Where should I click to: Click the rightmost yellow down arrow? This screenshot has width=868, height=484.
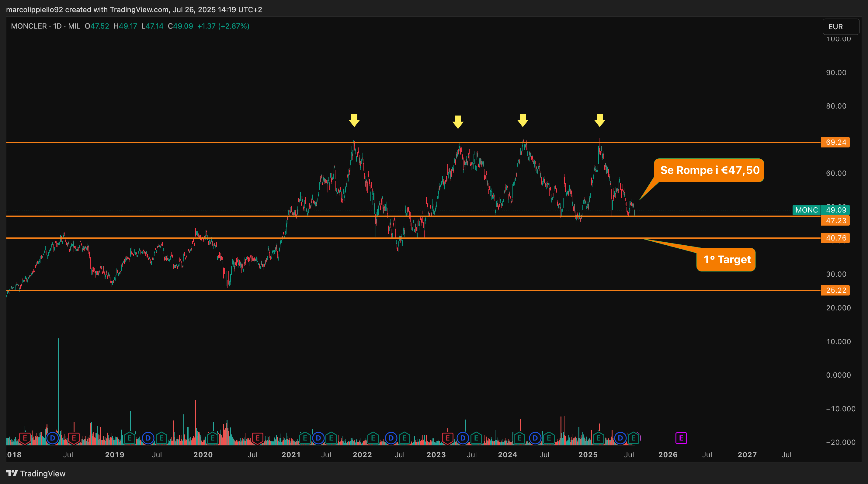point(599,120)
